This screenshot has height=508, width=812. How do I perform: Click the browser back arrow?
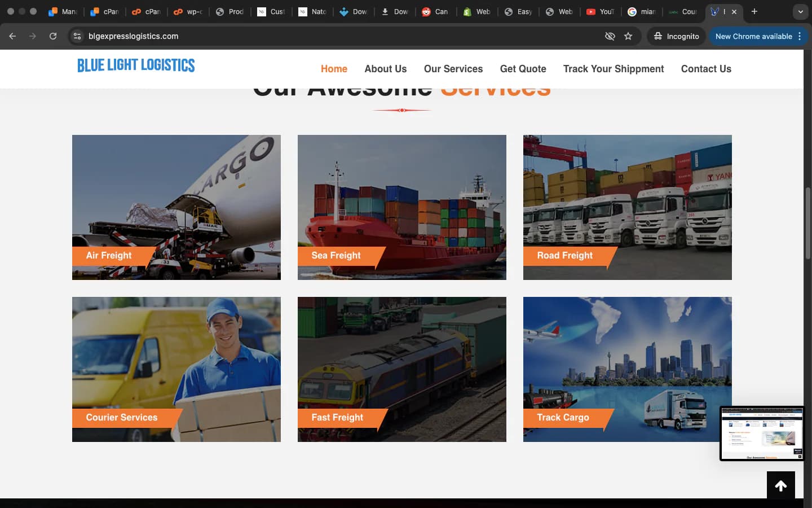[x=12, y=36]
